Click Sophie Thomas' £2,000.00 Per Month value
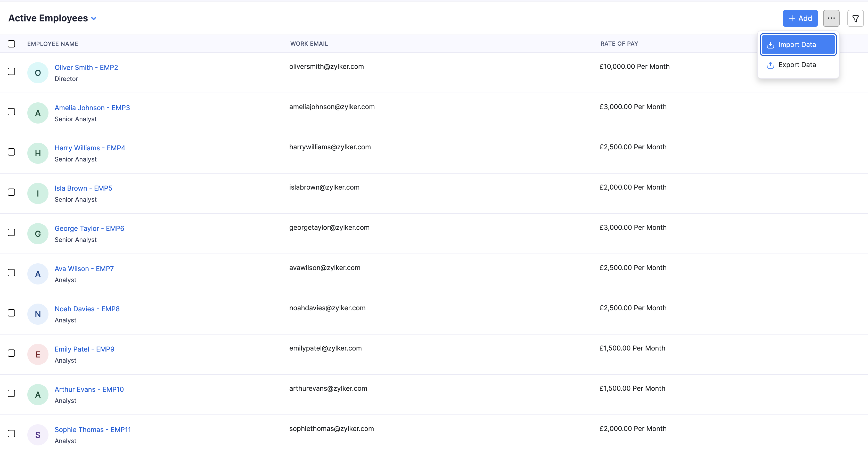The height and width of the screenshot is (456, 868). 633,429
